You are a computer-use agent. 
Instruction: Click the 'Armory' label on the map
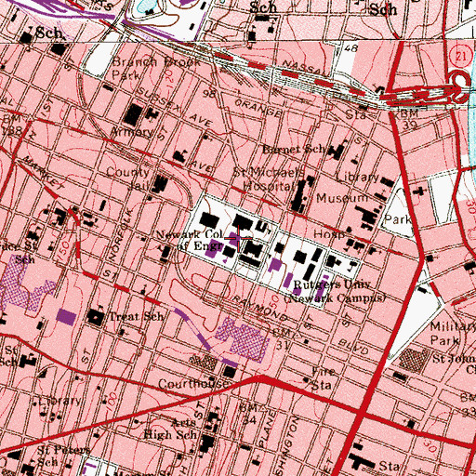132,132
